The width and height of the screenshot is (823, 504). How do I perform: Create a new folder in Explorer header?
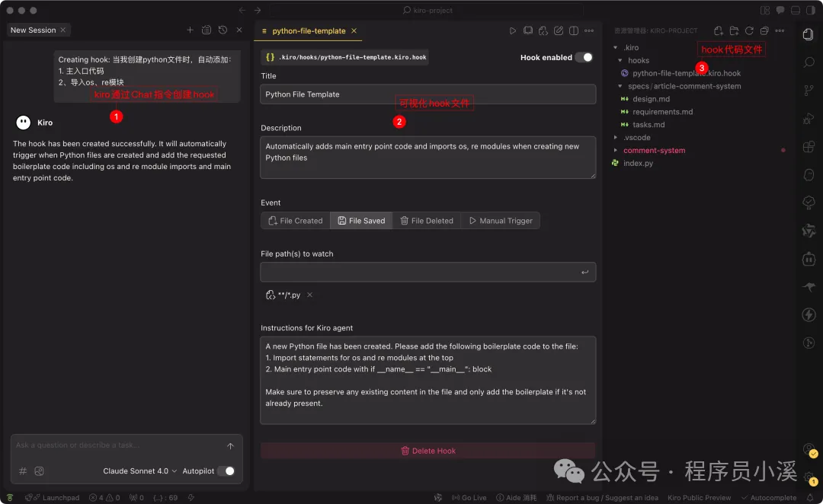pyautogui.click(x=734, y=30)
